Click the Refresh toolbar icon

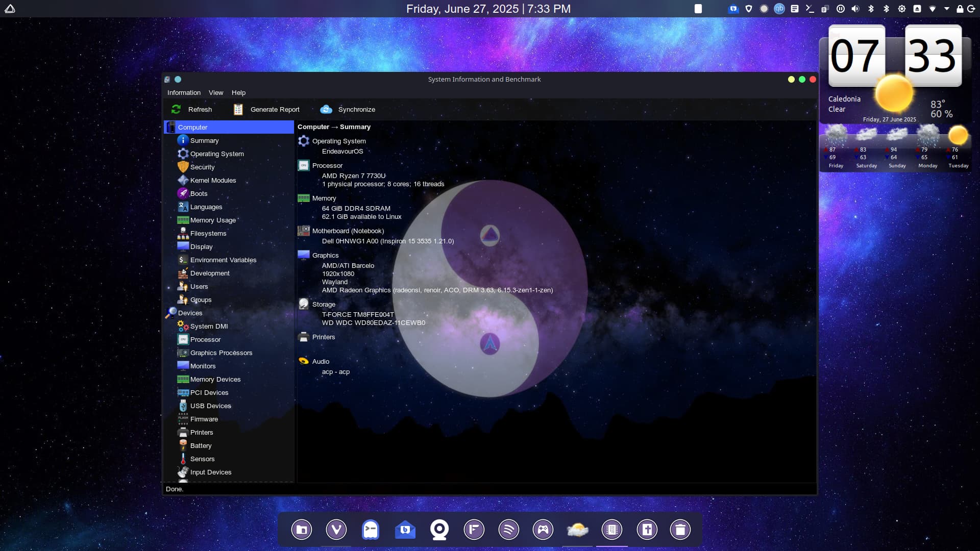click(176, 109)
